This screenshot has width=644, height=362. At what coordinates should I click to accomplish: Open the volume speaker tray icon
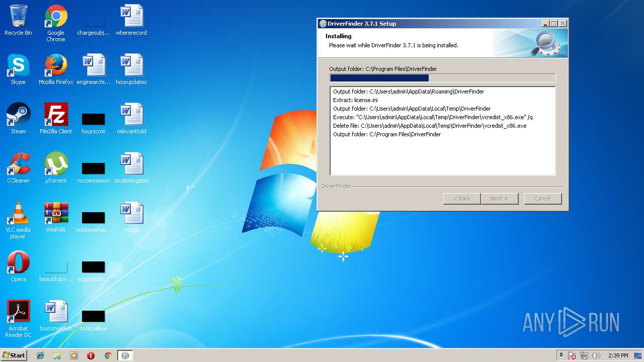(596, 355)
